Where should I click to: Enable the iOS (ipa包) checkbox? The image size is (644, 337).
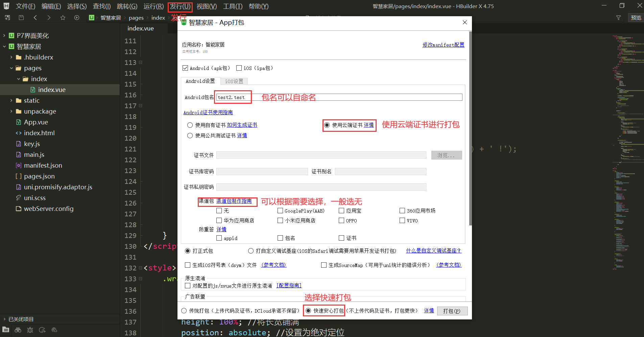click(239, 68)
